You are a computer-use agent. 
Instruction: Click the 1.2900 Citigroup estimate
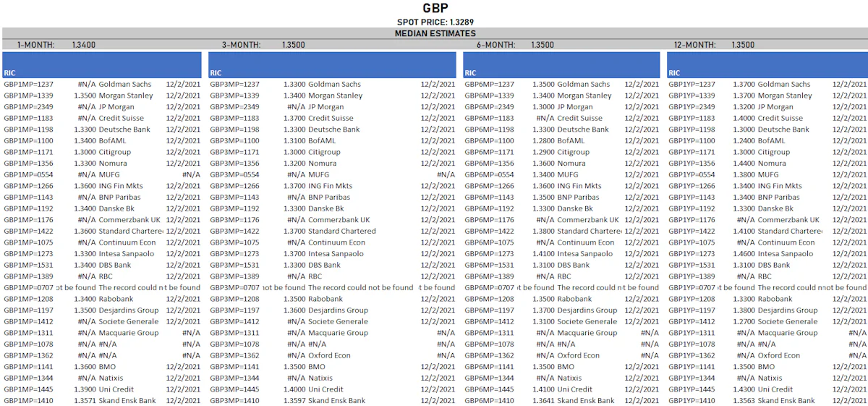click(x=544, y=152)
